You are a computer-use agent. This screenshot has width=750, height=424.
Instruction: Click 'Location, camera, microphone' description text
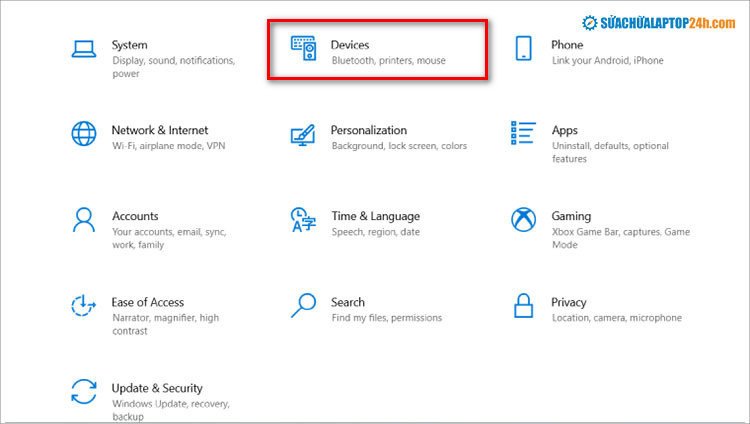(x=616, y=318)
